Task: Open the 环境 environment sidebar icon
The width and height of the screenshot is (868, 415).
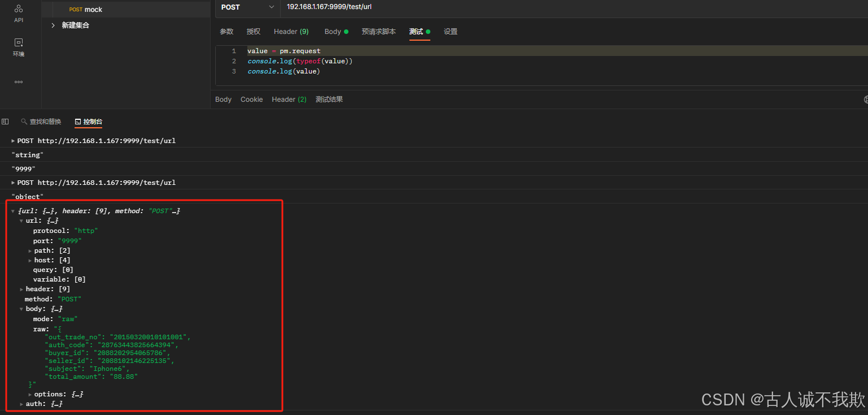Action: click(x=19, y=47)
